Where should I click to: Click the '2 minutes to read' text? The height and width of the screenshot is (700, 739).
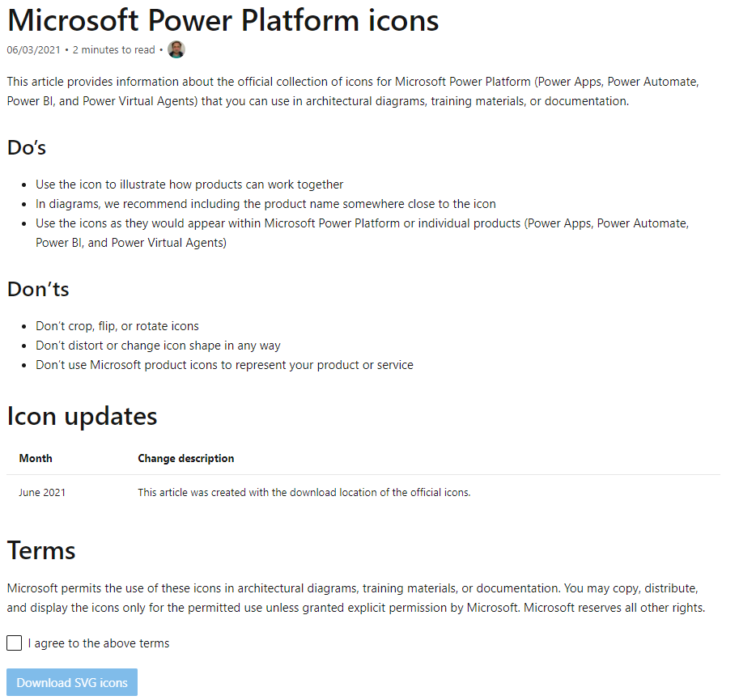113,50
